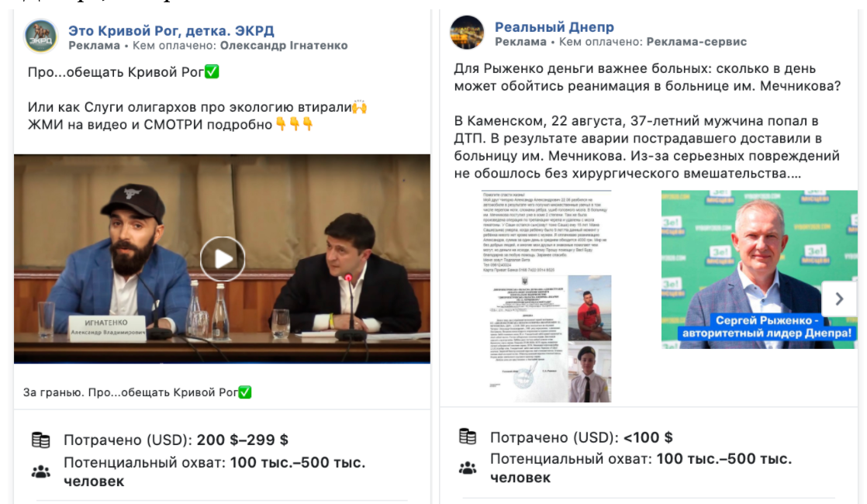Click Потрачено 200 $–299 $ amount
The height and width of the screenshot is (504, 867).
pyautogui.click(x=242, y=440)
